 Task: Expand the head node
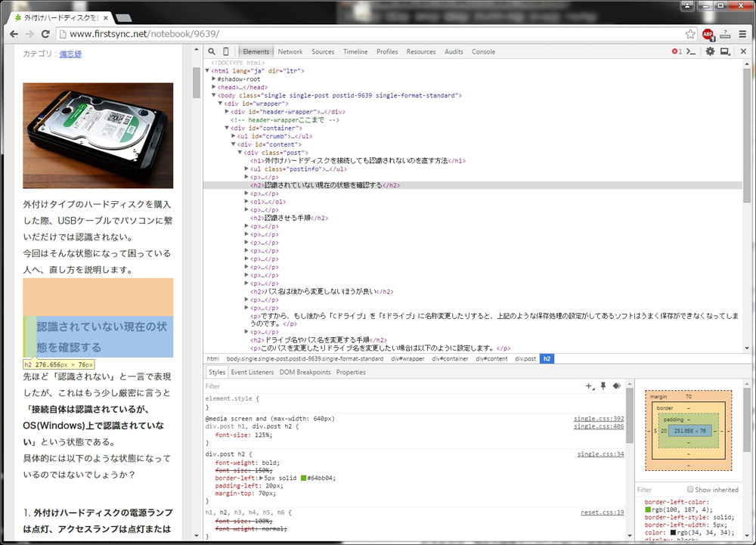[x=214, y=87]
